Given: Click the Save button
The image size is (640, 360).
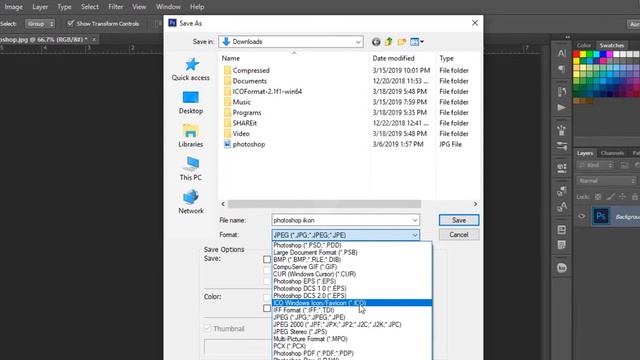Looking at the screenshot, I should 459,220.
